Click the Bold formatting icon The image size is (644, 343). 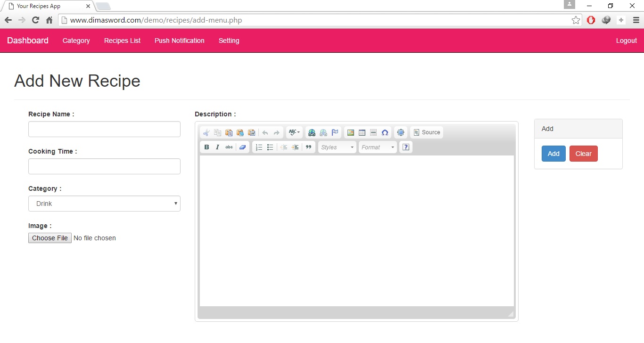click(x=206, y=147)
